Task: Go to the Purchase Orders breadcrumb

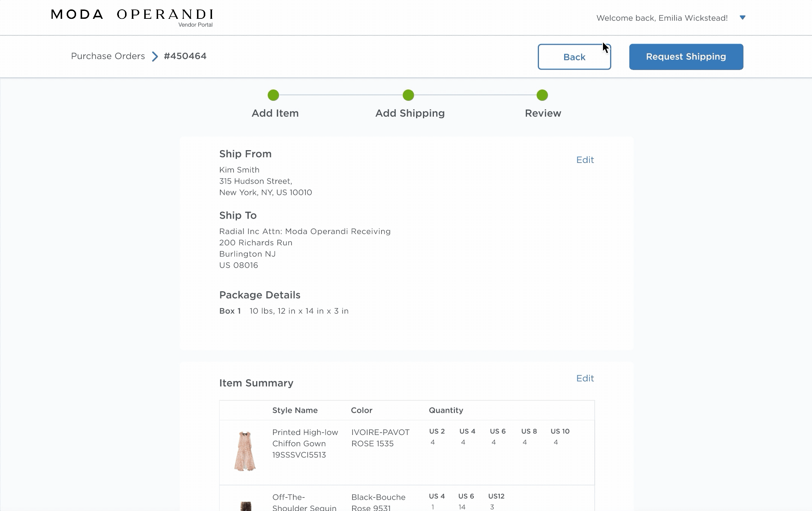Action: pos(108,56)
